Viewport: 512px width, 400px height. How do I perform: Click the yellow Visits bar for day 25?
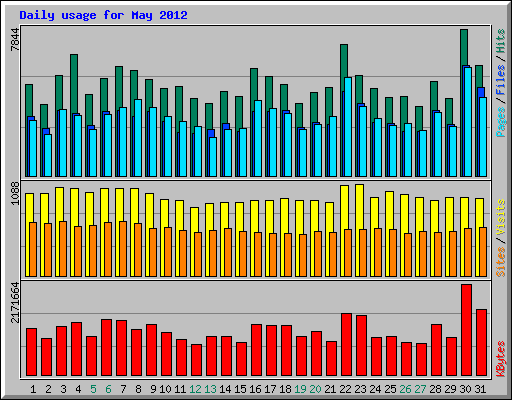(x=389, y=210)
